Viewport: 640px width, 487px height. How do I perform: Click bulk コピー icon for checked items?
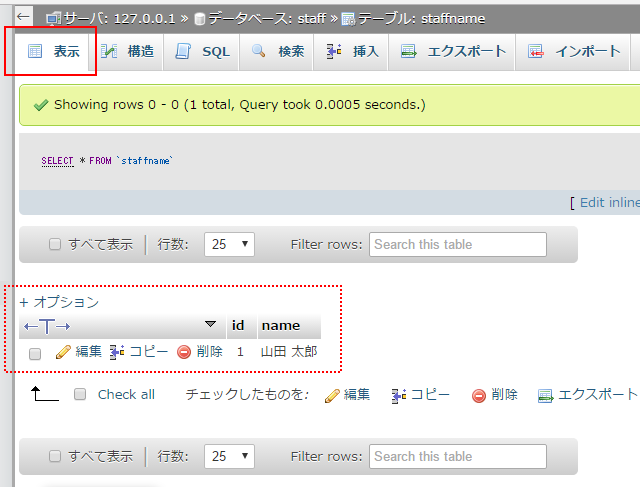(x=399, y=396)
